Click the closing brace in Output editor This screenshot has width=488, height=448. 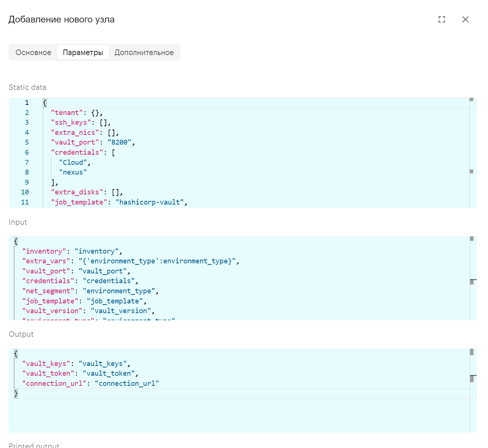point(16,393)
